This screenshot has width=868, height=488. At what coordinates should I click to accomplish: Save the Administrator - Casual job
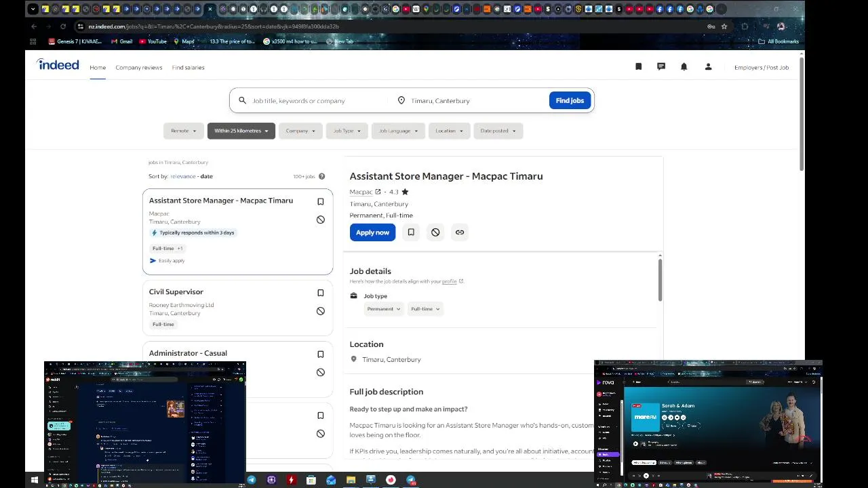pyautogui.click(x=321, y=354)
